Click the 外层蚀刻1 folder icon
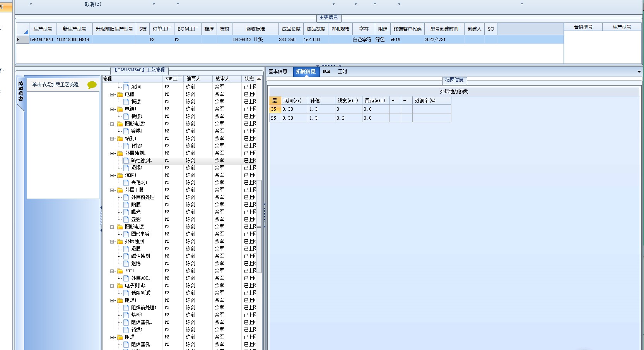Image resolution: width=644 pixels, height=350 pixels. click(x=120, y=153)
